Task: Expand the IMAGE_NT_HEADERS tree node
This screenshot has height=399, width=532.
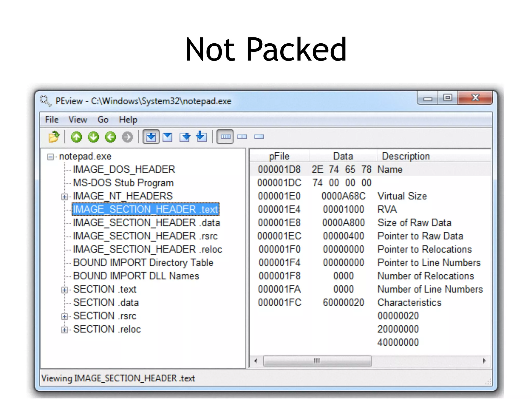Action: (x=64, y=197)
